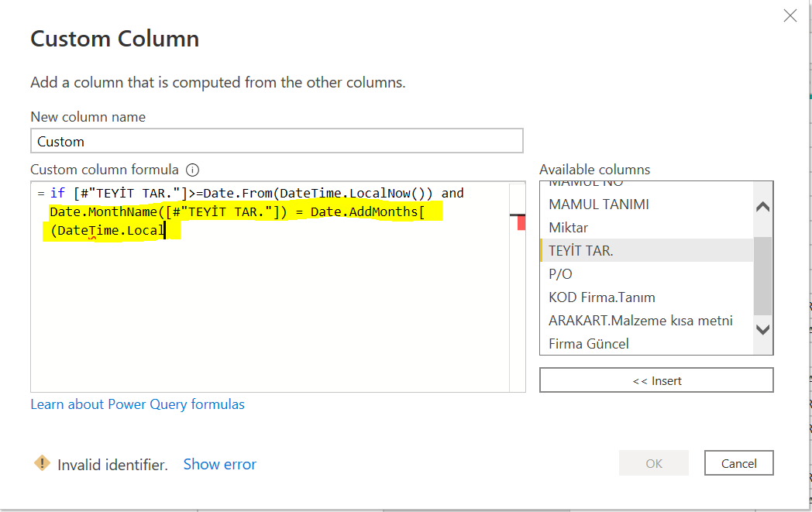Show error details link
The width and height of the screenshot is (812, 512).
(x=219, y=465)
